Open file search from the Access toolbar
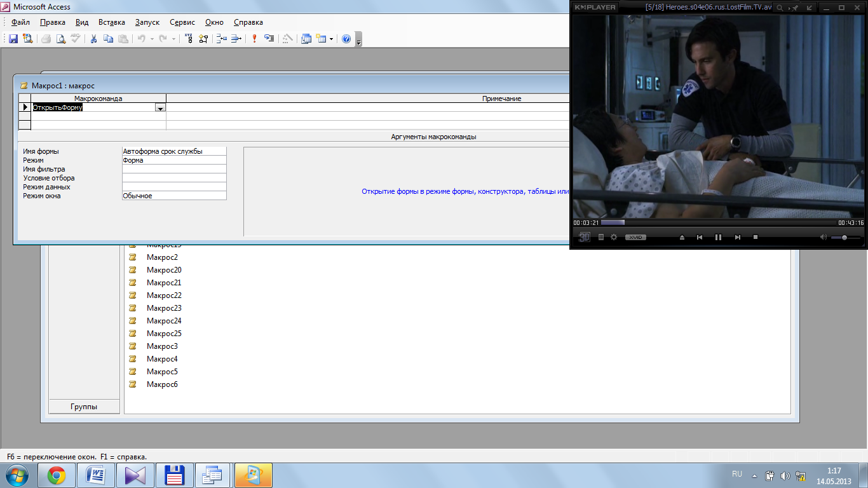Image resolution: width=868 pixels, height=488 pixels. coord(27,39)
